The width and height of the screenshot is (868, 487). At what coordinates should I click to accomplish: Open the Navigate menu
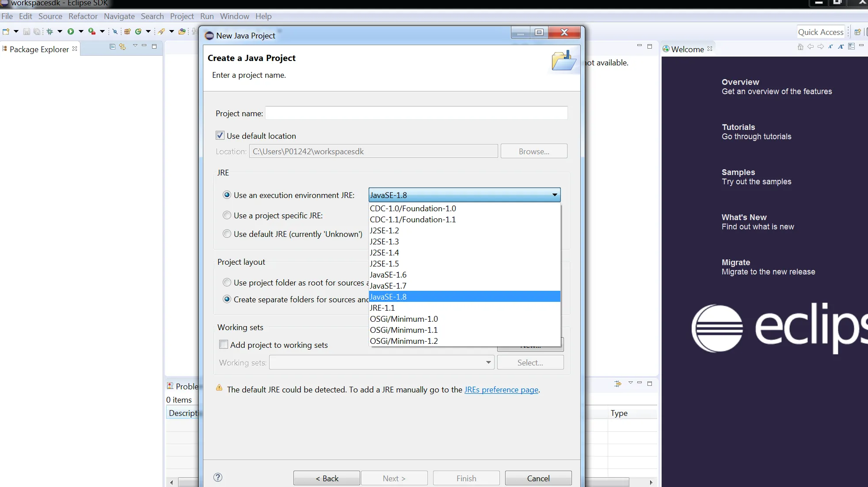click(118, 16)
